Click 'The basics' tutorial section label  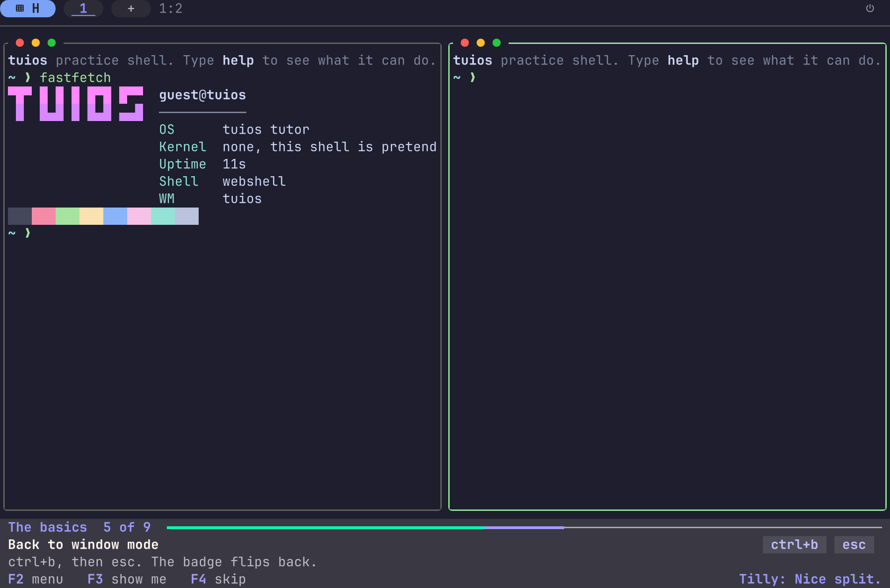(48, 527)
